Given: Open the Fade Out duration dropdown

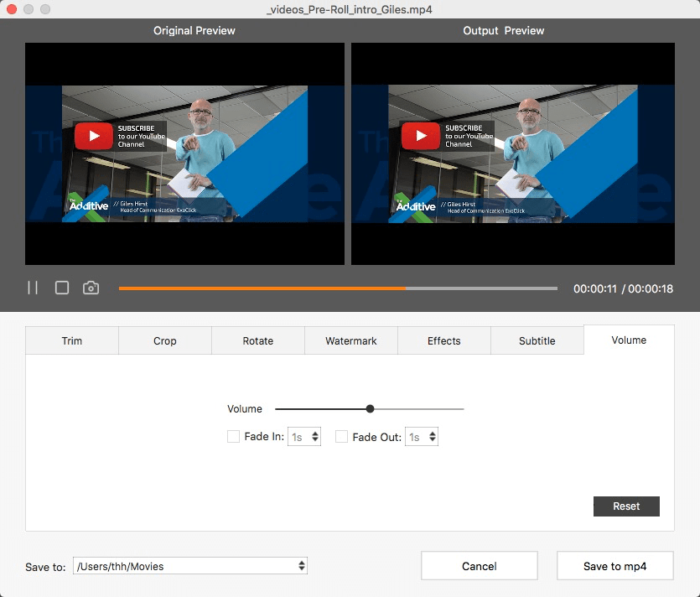Looking at the screenshot, I should pyautogui.click(x=422, y=437).
